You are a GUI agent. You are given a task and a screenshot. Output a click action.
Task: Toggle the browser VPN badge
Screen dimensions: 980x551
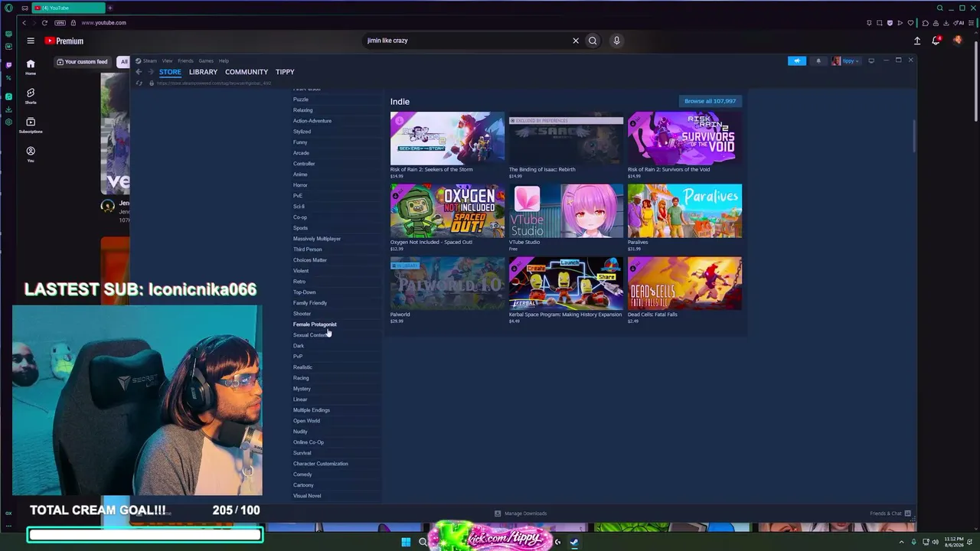coord(60,23)
